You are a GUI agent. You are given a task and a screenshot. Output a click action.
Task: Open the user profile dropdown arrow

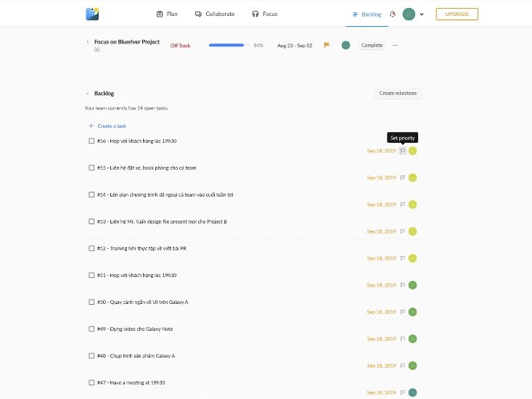[422, 14]
